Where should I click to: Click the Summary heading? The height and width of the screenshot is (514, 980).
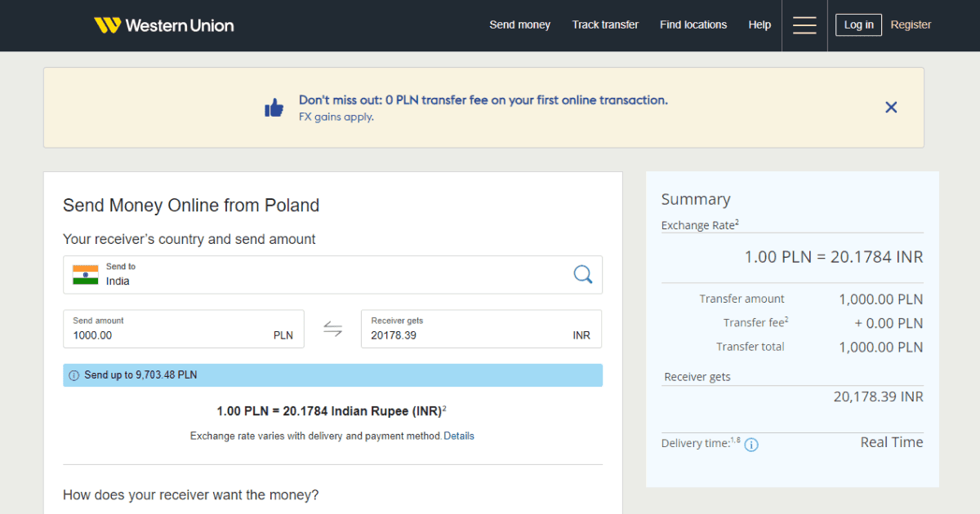click(x=696, y=199)
